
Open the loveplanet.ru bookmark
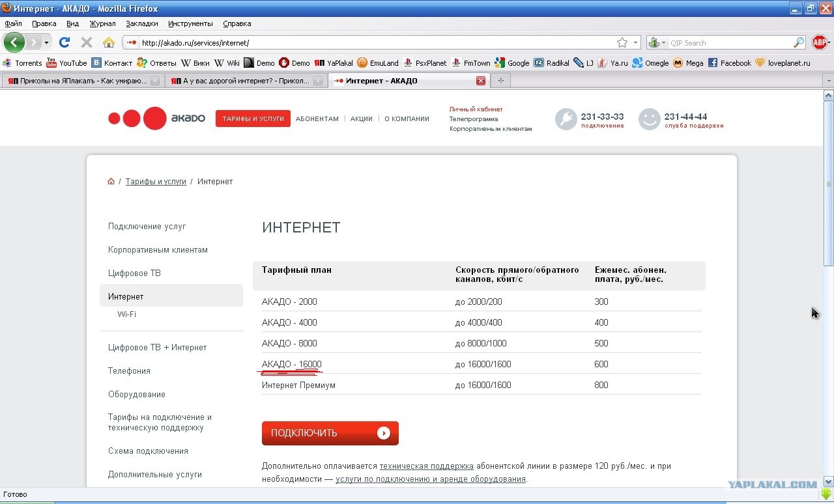(x=783, y=63)
